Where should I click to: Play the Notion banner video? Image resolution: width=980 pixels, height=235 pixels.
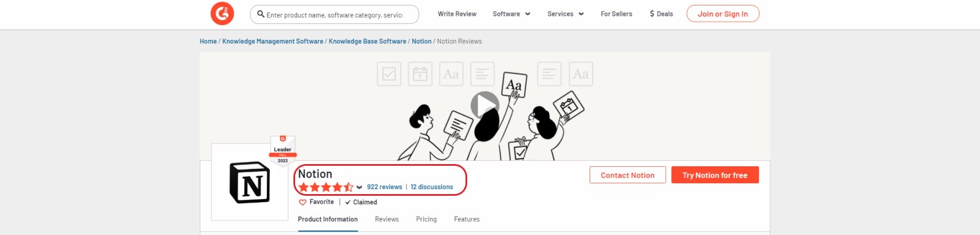(485, 105)
